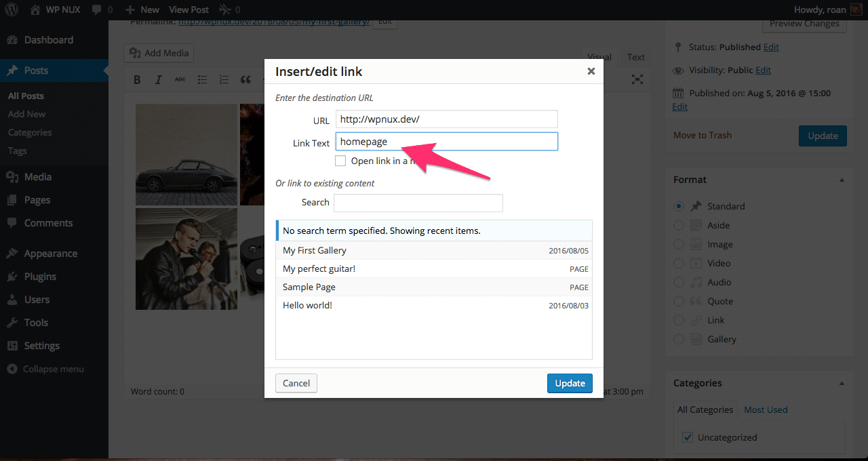Open the WP NUX site home link

(56, 9)
